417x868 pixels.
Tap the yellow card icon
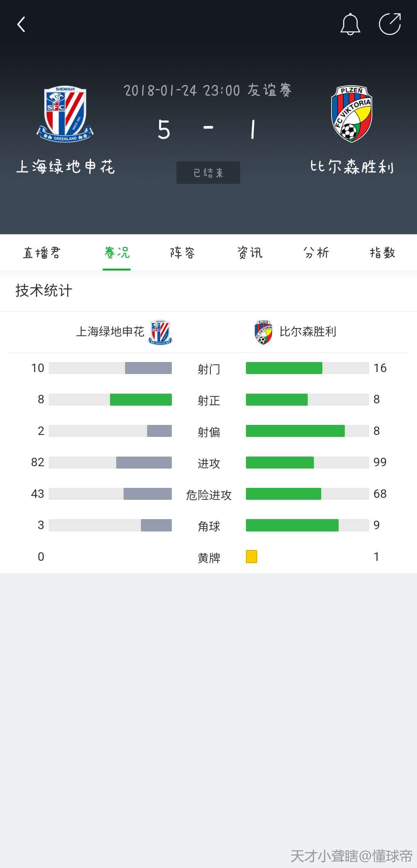[x=251, y=557]
